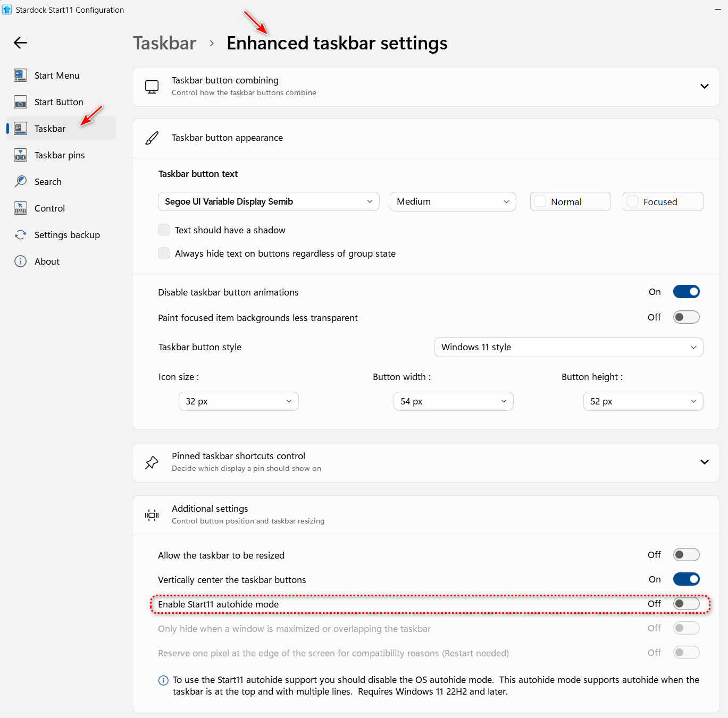
Task: Open Settings backup from sidebar
Action: [x=66, y=235]
